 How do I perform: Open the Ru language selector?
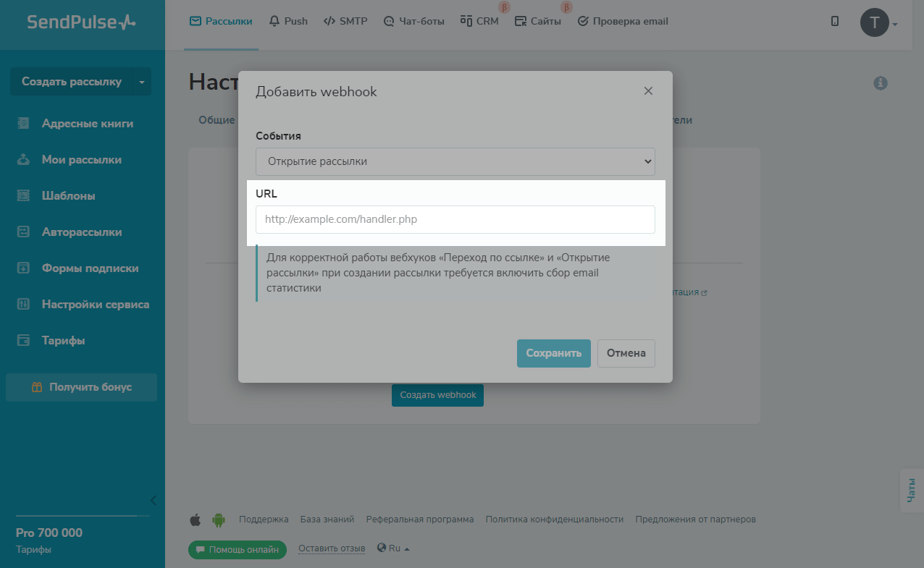[393, 548]
